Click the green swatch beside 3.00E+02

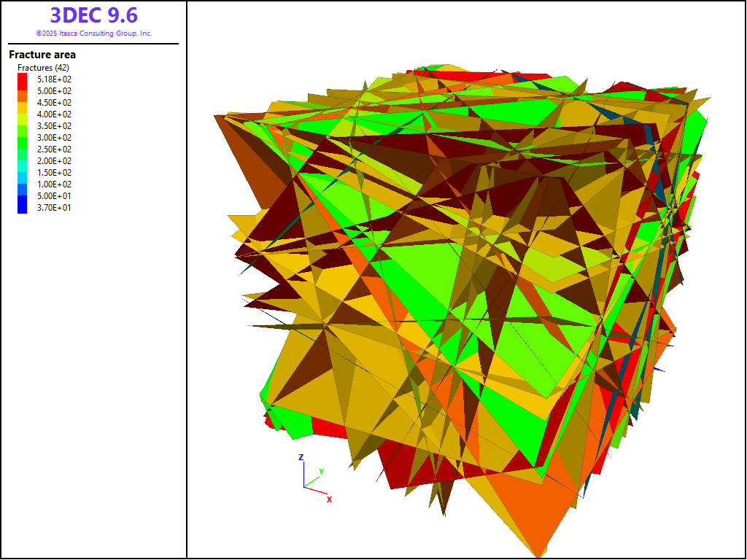(23, 137)
